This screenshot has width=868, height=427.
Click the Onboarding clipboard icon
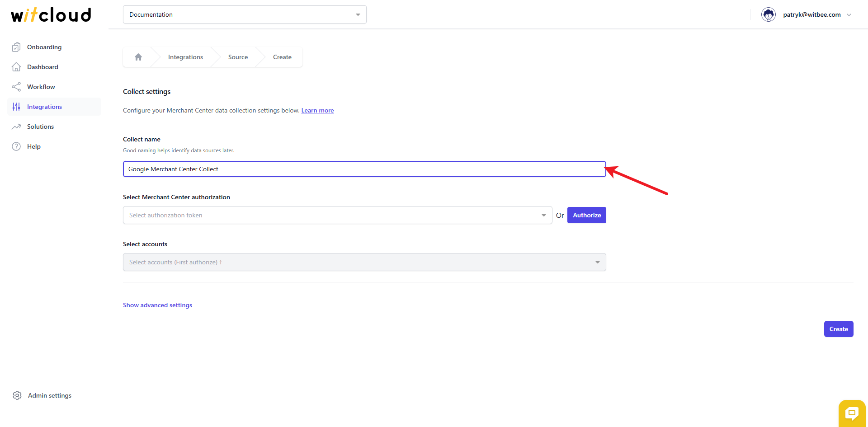pos(16,47)
